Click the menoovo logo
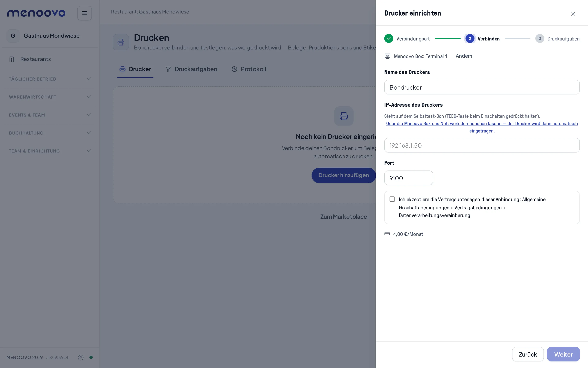The height and width of the screenshot is (368, 588). (36, 13)
